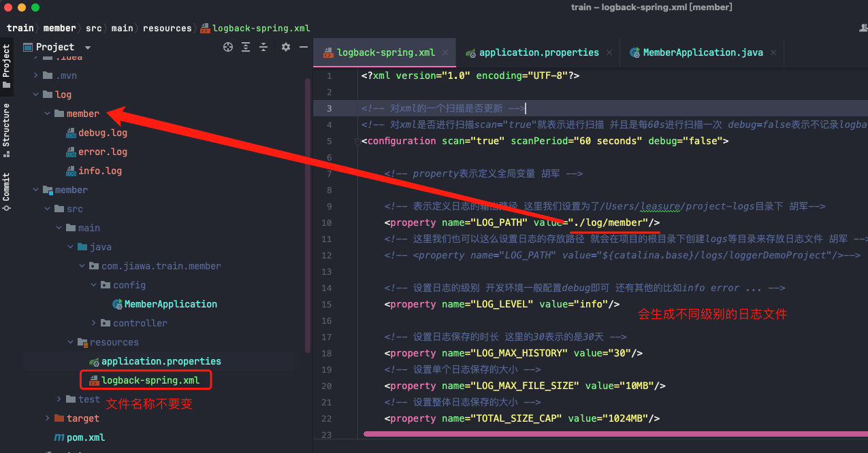Click the java source folder icon
Image resolution: width=868 pixels, height=453 pixels.
click(82, 247)
